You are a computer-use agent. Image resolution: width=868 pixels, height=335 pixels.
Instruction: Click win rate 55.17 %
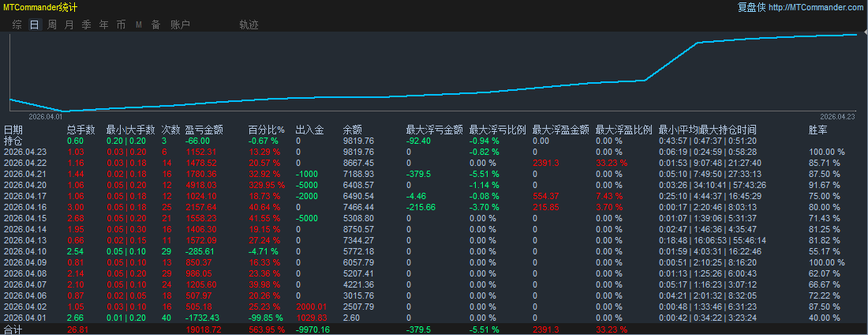click(825, 251)
